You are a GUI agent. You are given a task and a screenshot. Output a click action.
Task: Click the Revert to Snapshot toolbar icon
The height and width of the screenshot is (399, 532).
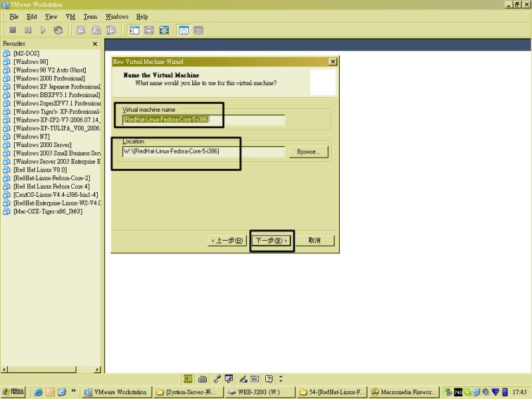click(x=96, y=30)
